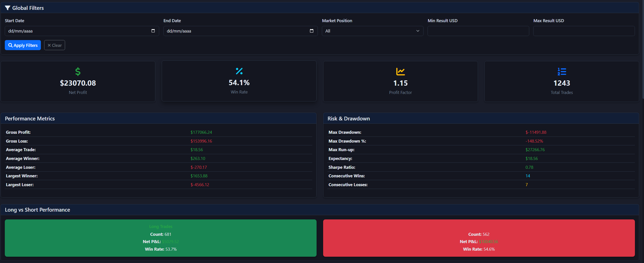Click the green dollar sign Net Profit icon
644x263 pixels.
pyautogui.click(x=78, y=72)
